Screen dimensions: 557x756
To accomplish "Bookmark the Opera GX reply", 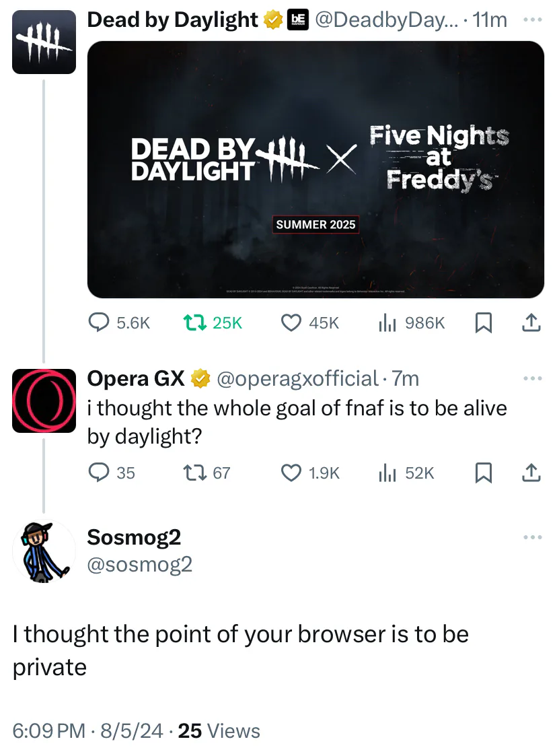I will [x=482, y=473].
